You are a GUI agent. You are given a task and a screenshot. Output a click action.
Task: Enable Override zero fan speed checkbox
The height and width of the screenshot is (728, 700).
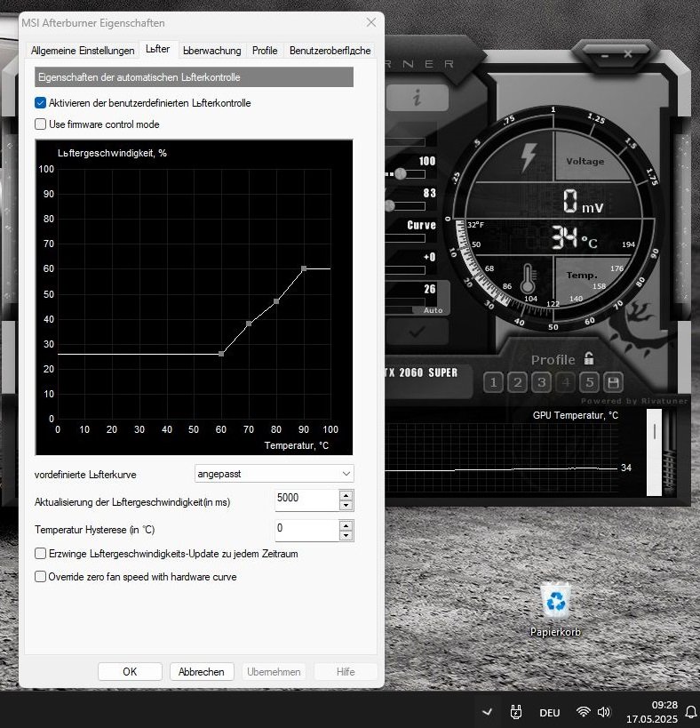point(40,577)
